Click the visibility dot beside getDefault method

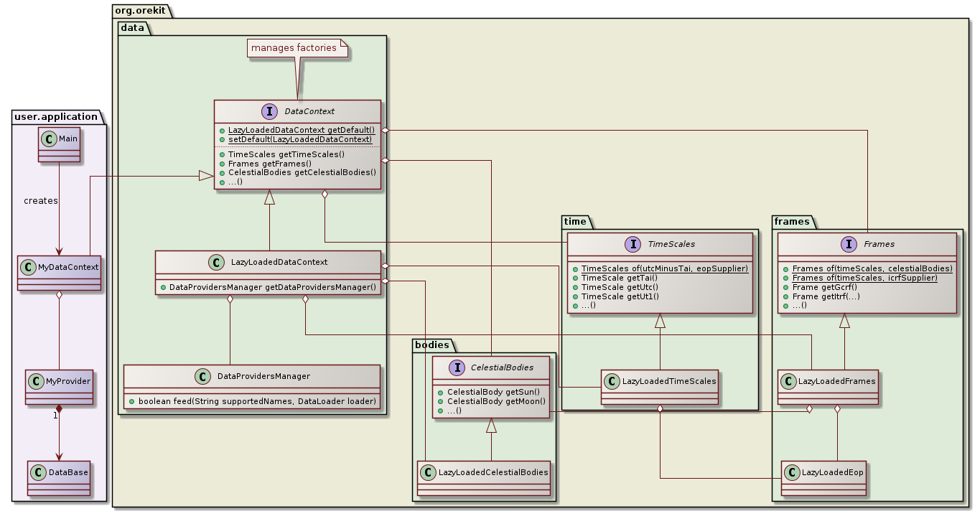pos(221,129)
